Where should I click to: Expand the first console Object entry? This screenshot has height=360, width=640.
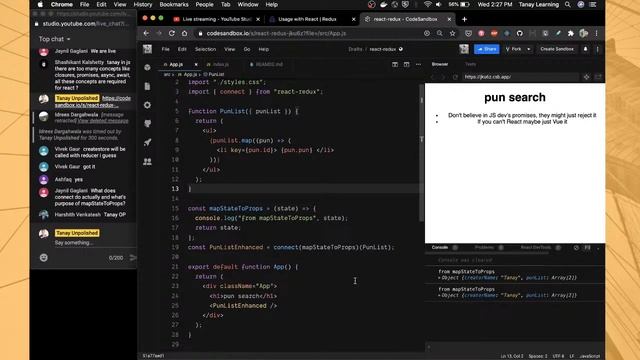point(440,278)
